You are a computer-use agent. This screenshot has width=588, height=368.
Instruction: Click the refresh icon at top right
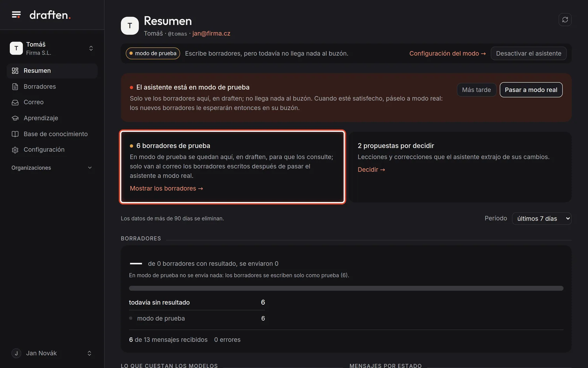point(565,20)
